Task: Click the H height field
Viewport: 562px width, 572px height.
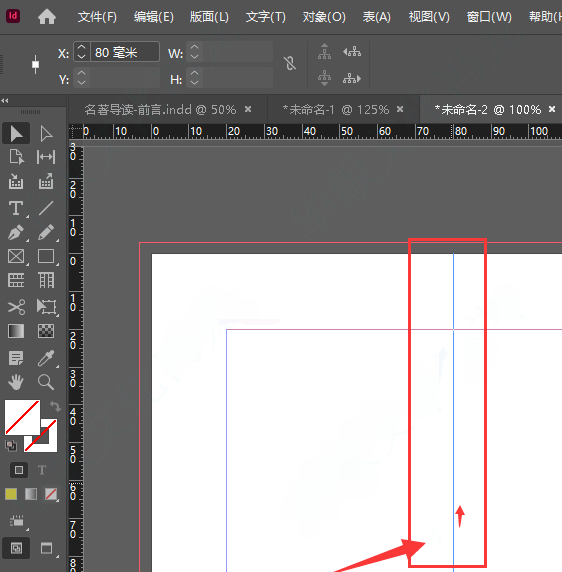Action: pyautogui.click(x=238, y=78)
